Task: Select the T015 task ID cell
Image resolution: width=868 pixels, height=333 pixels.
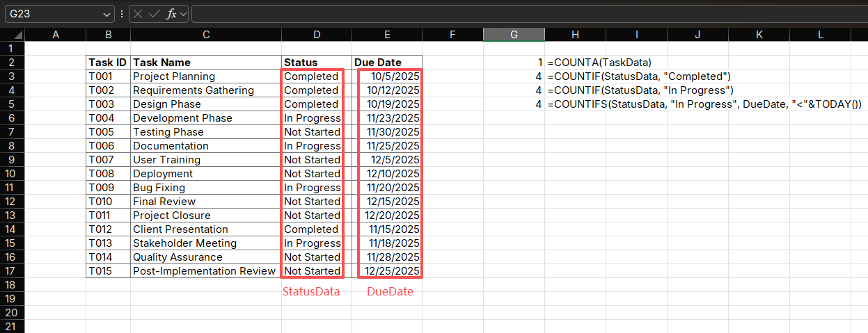Action: [108, 271]
